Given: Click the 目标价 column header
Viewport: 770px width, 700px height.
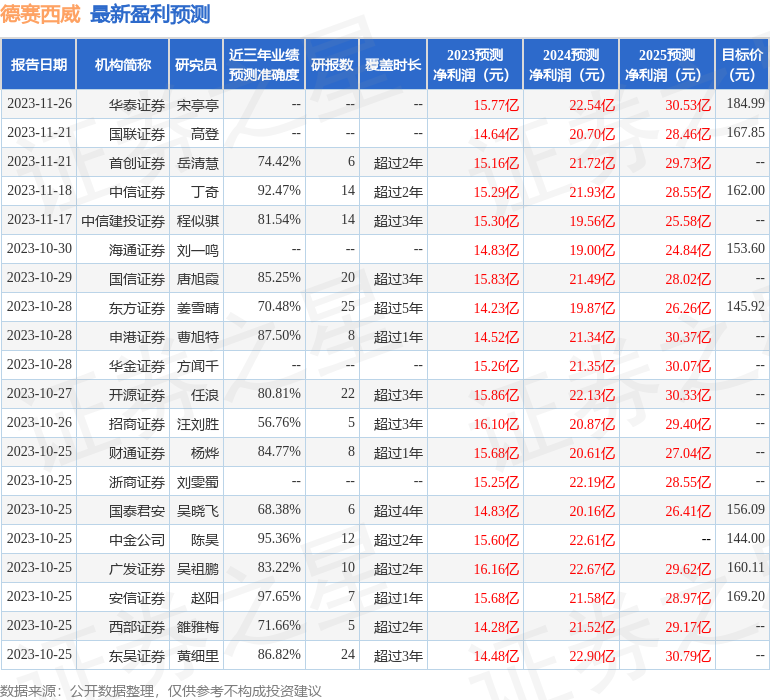Looking at the screenshot, I should [x=742, y=64].
